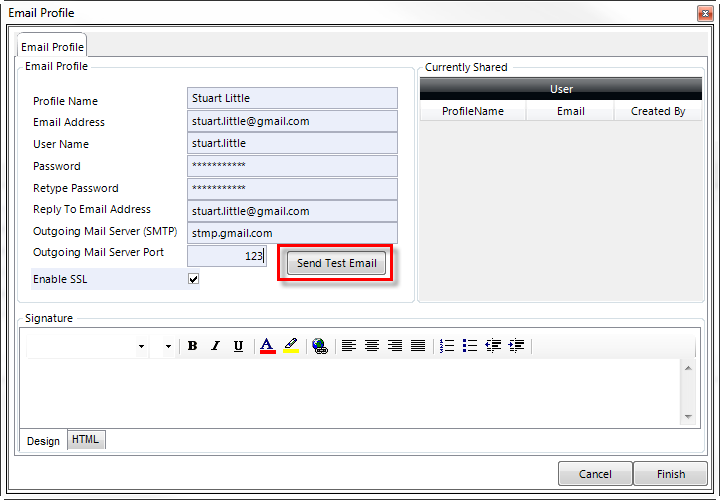The image size is (720, 500).
Task: Expand the font size dropdown
Action: pyautogui.click(x=169, y=346)
